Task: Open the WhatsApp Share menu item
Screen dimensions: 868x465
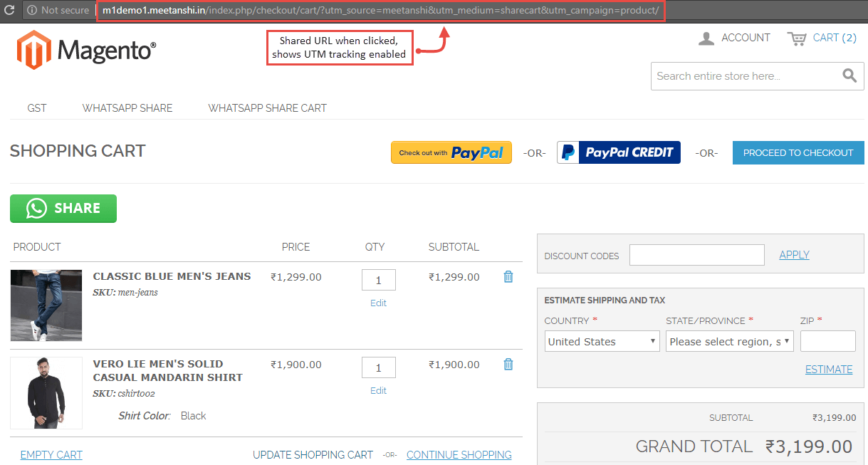Action: tap(127, 108)
